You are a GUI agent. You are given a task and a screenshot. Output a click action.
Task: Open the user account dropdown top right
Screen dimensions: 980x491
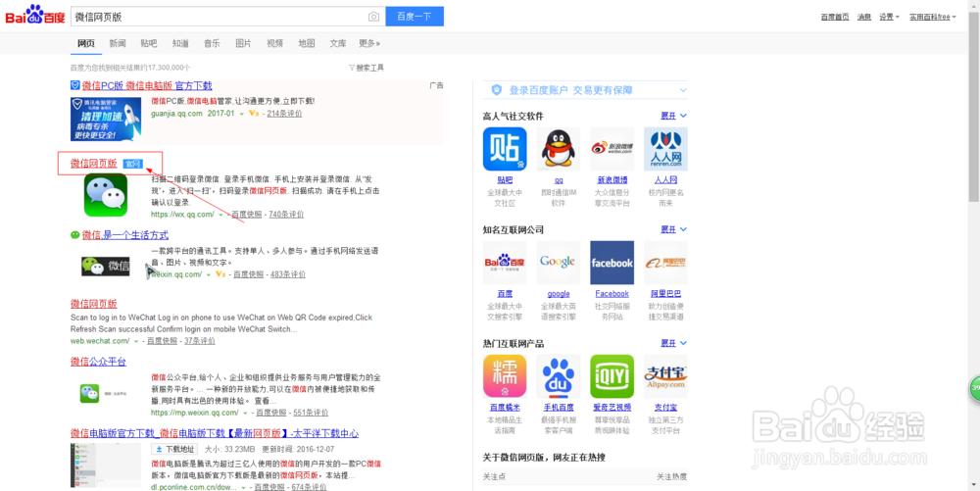[933, 17]
